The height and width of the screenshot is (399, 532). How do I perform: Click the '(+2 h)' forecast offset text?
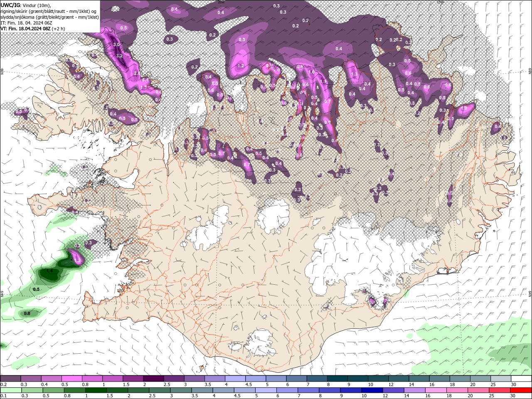pos(59,29)
